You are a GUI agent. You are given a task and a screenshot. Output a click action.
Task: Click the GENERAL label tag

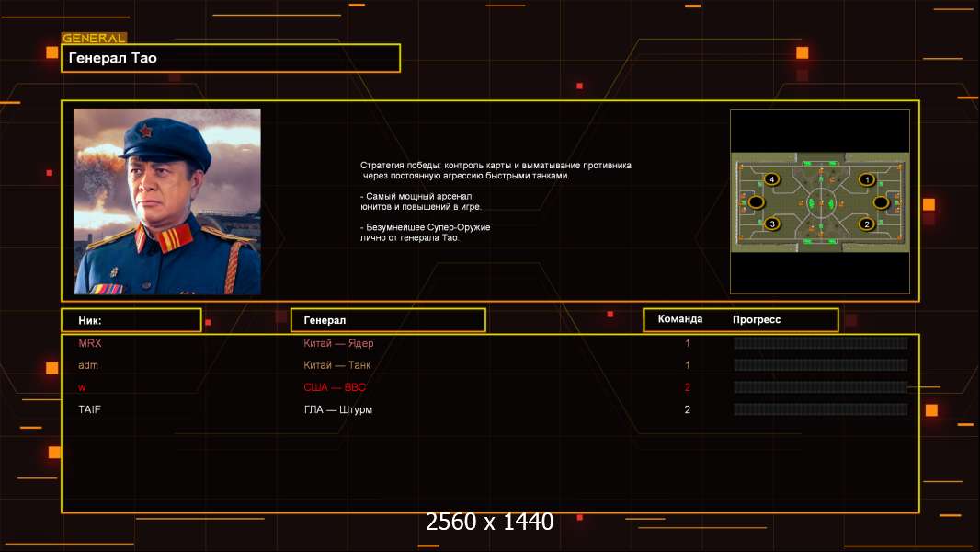(x=95, y=38)
